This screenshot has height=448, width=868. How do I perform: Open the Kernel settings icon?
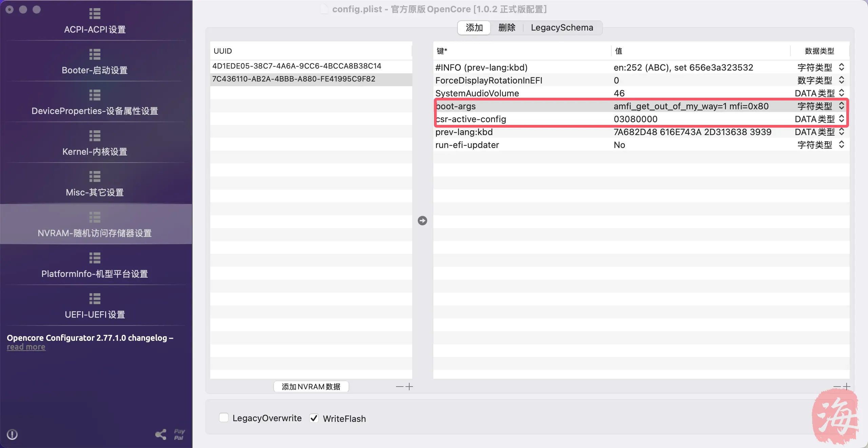tap(95, 136)
